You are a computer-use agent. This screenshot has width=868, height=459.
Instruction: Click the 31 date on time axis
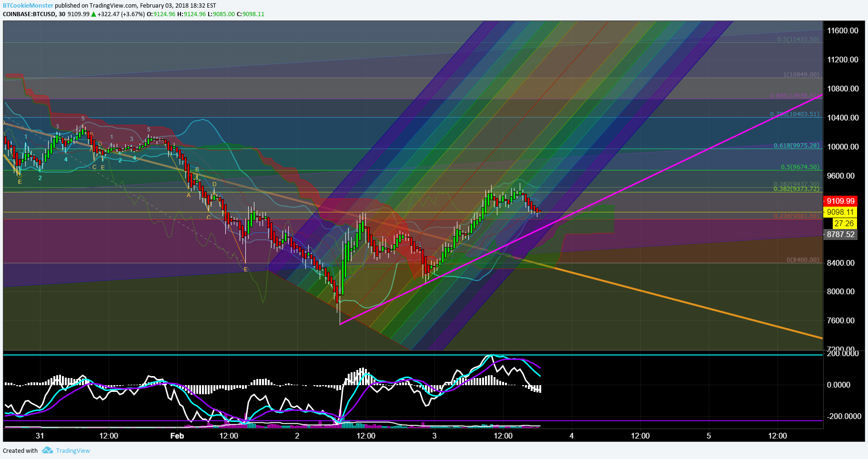click(40, 436)
